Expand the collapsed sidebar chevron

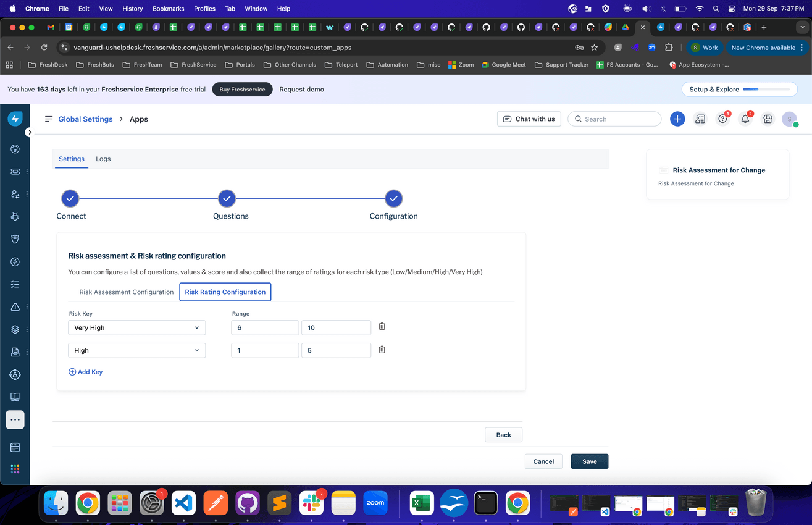(29, 132)
